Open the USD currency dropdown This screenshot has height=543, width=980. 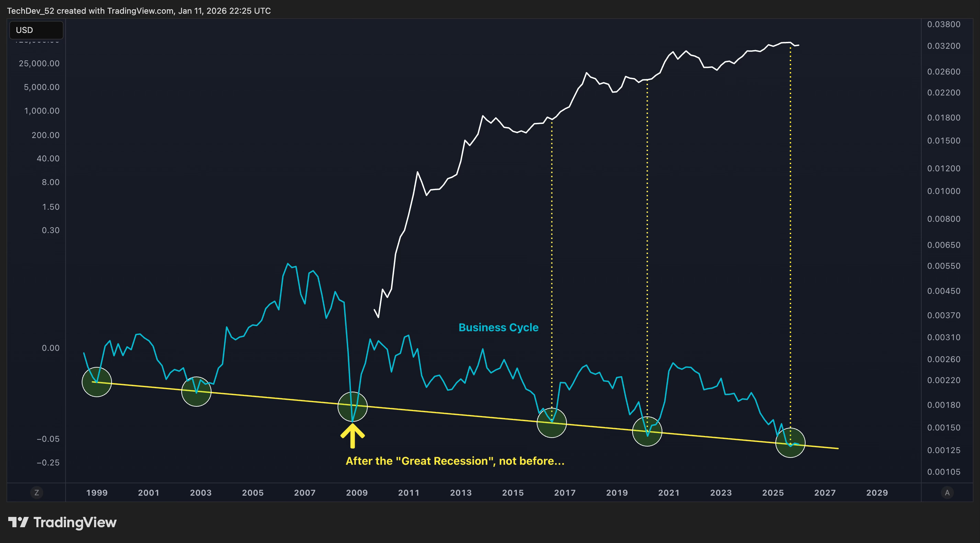(x=36, y=30)
